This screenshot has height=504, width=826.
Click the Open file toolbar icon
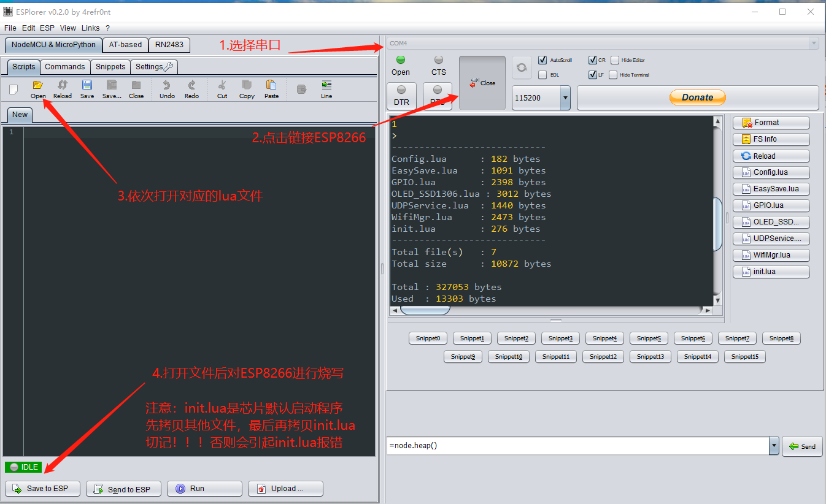tap(38, 89)
